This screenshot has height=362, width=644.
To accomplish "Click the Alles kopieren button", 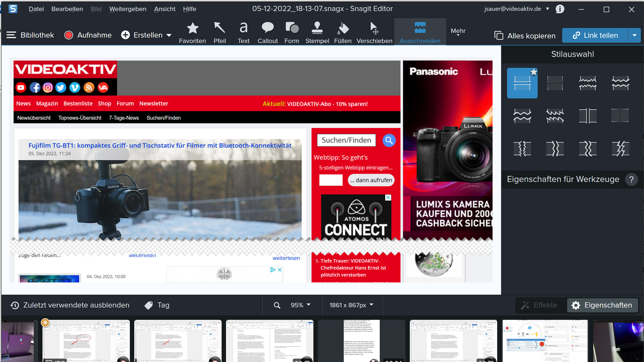I will [x=525, y=36].
